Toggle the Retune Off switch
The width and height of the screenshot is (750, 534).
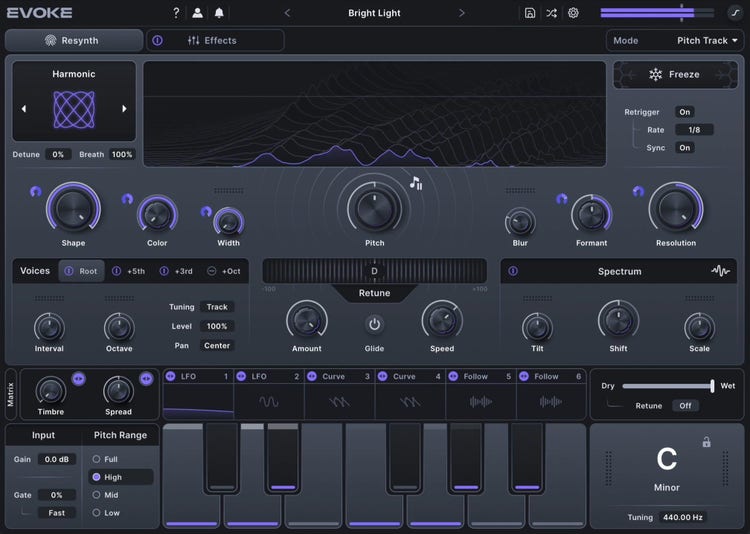click(x=684, y=406)
